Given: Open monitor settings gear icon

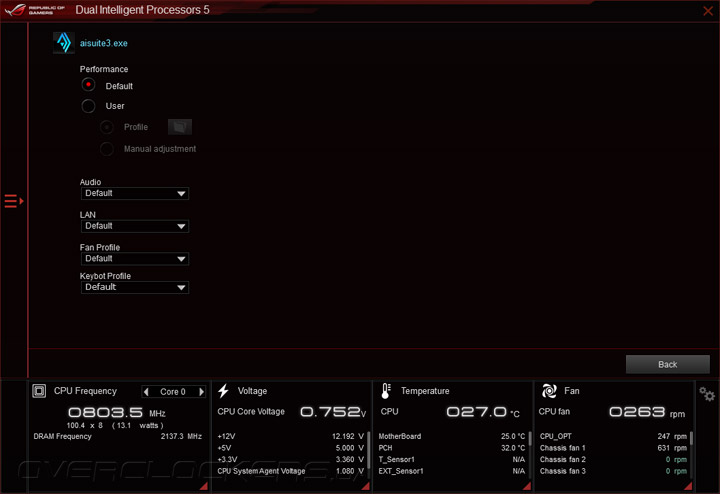Looking at the screenshot, I should (x=707, y=394).
